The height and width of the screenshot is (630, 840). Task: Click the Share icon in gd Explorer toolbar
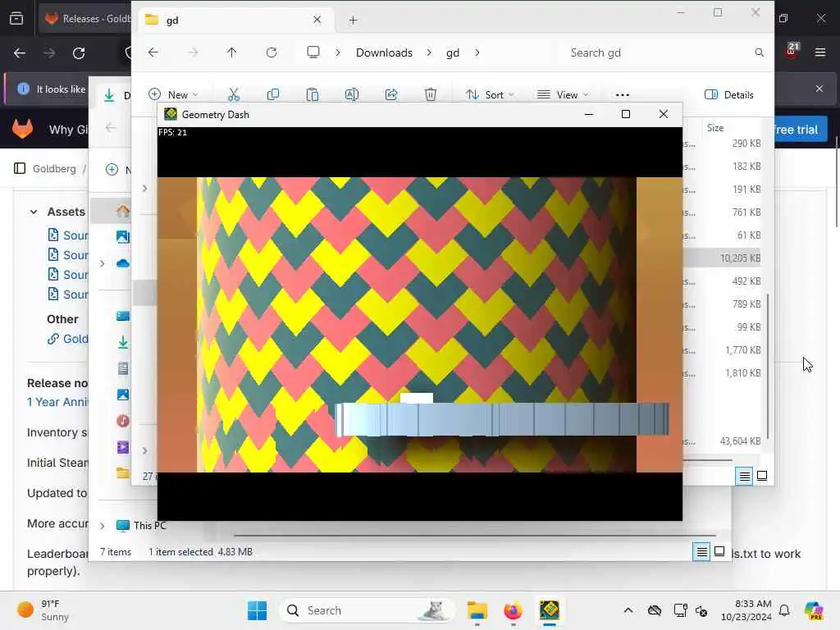coord(391,95)
